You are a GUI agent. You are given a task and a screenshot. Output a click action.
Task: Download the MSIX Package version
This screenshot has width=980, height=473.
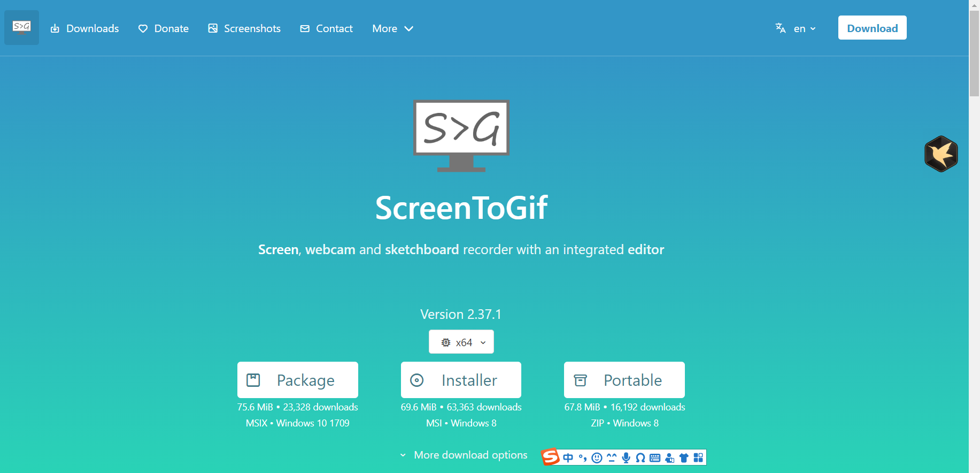coord(298,380)
